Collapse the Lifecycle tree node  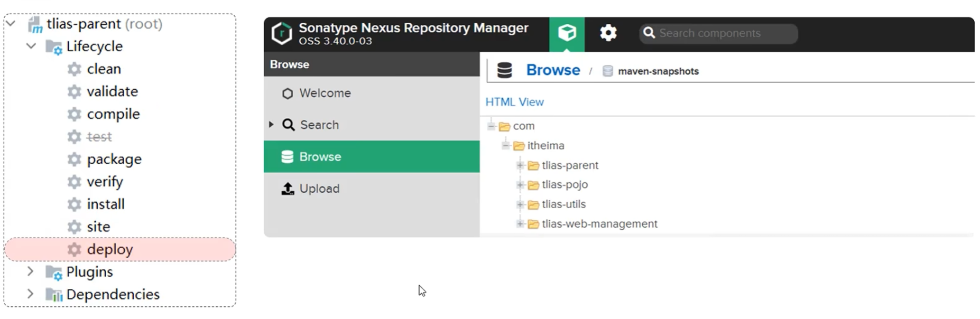point(31,46)
